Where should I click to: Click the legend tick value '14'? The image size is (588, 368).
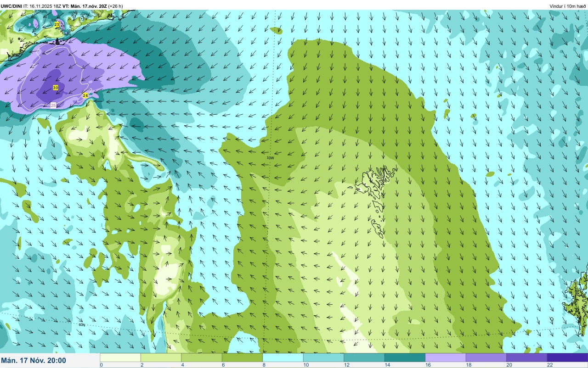(387, 365)
